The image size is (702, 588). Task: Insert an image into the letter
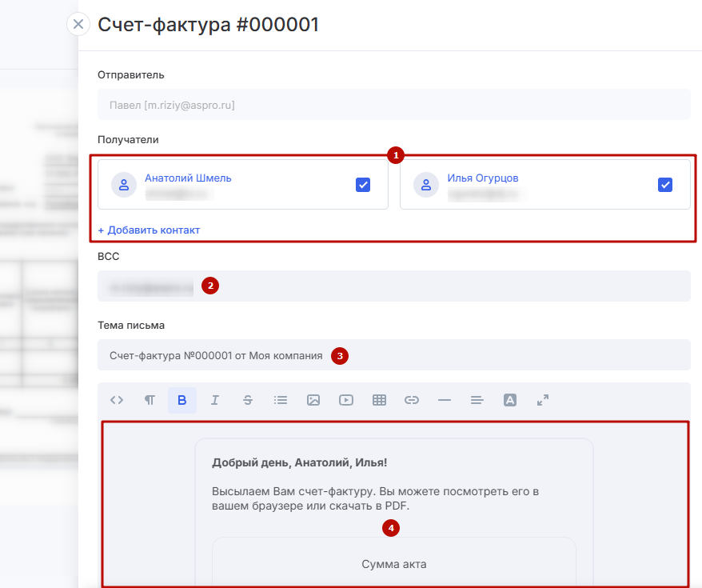313,400
